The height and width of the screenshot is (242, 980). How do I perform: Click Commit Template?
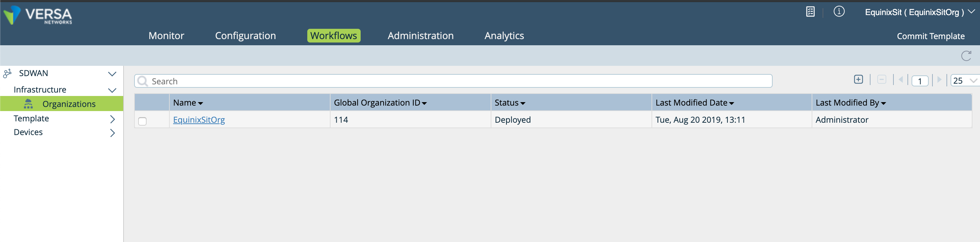tap(930, 36)
